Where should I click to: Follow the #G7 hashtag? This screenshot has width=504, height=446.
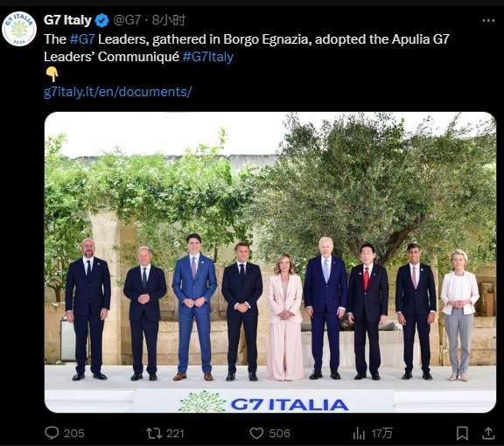click(82, 39)
